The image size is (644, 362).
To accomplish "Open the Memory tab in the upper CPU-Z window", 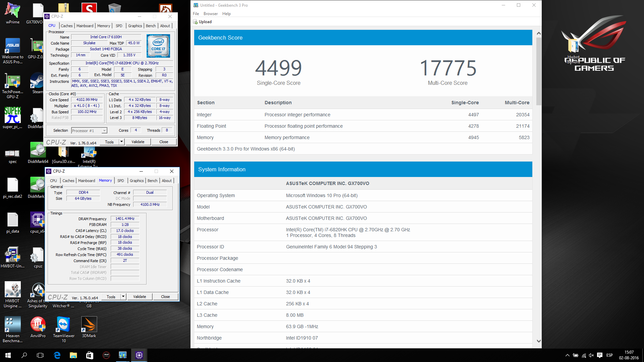I will point(104,26).
